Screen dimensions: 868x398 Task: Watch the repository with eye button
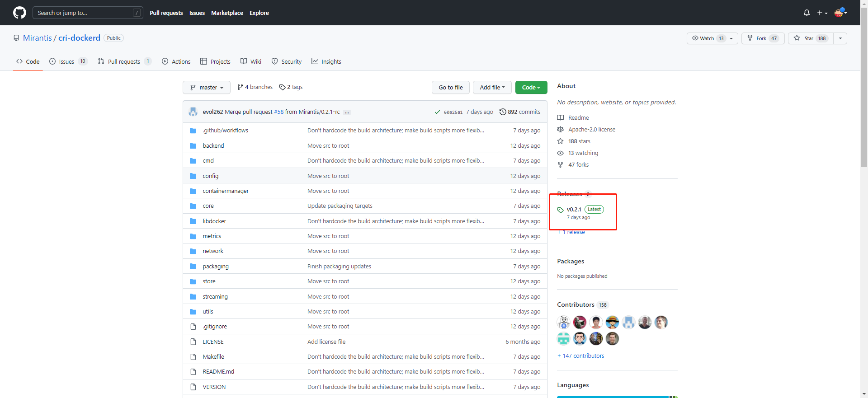(708, 38)
